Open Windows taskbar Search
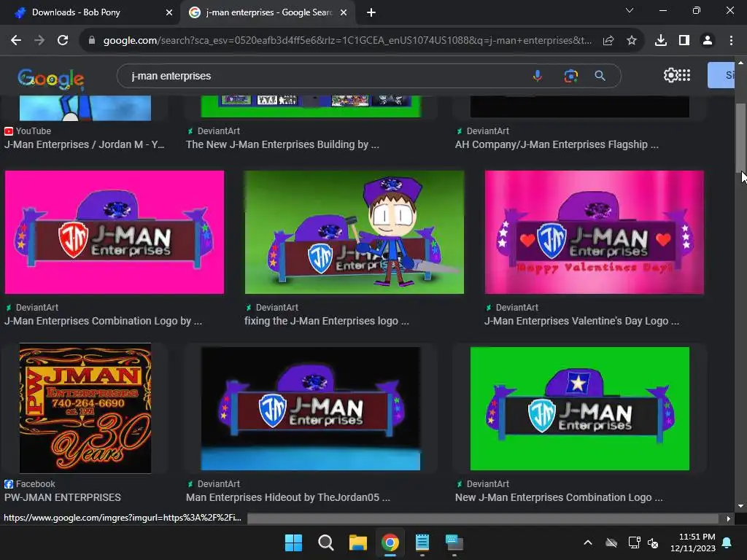The height and width of the screenshot is (560, 747). coord(326,542)
